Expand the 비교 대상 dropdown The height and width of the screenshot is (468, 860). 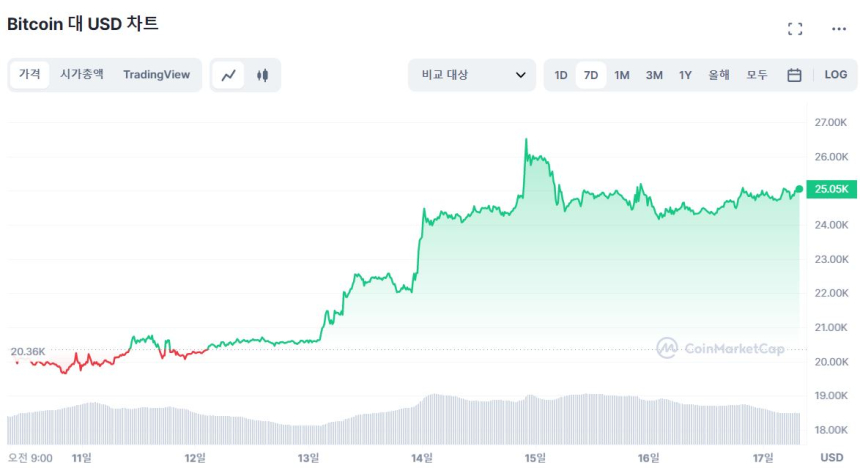click(x=472, y=75)
